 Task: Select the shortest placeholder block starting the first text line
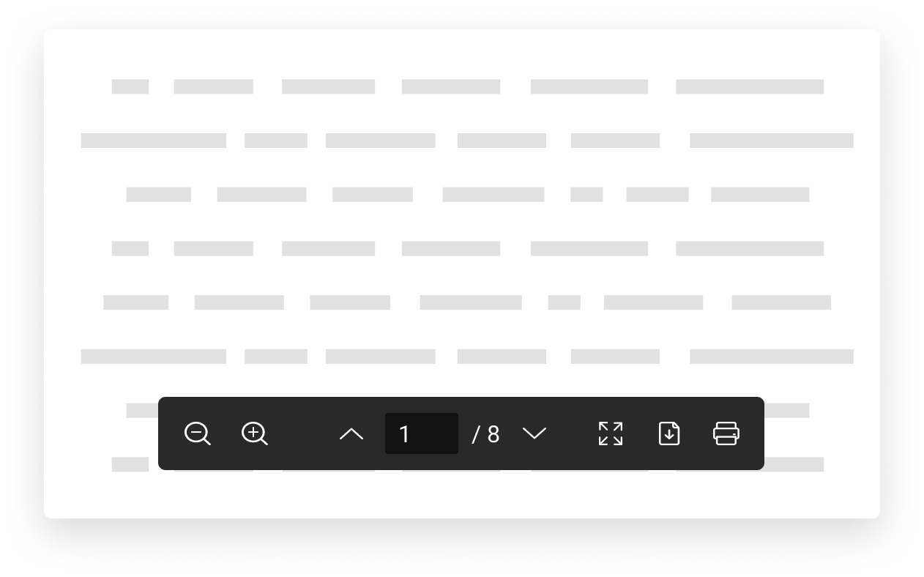click(130, 86)
